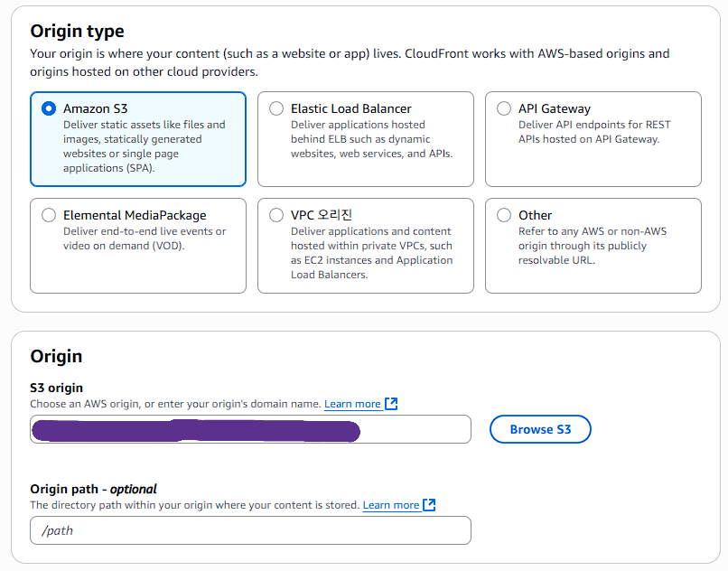Click the VPC 오리진 card description text
This screenshot has height=571, width=728.
[371, 253]
